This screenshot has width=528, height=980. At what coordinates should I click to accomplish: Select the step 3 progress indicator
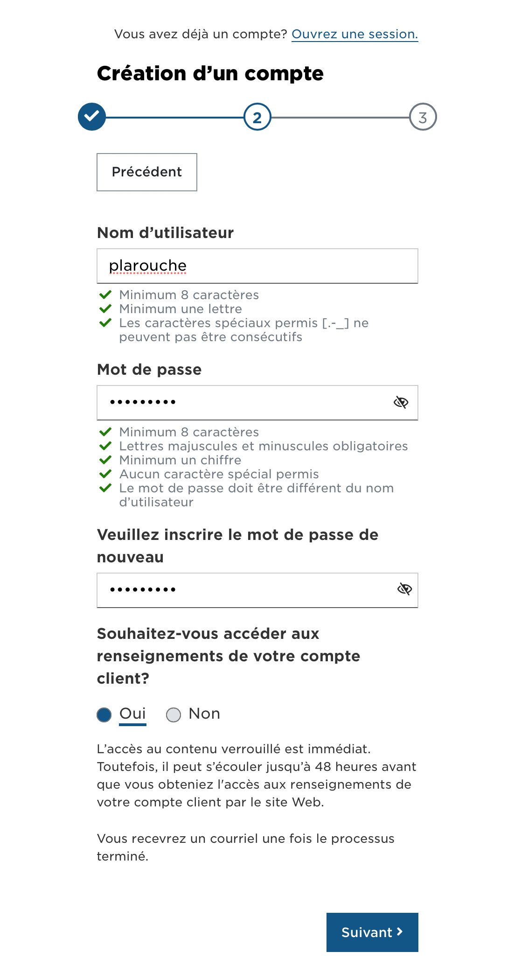tap(423, 117)
